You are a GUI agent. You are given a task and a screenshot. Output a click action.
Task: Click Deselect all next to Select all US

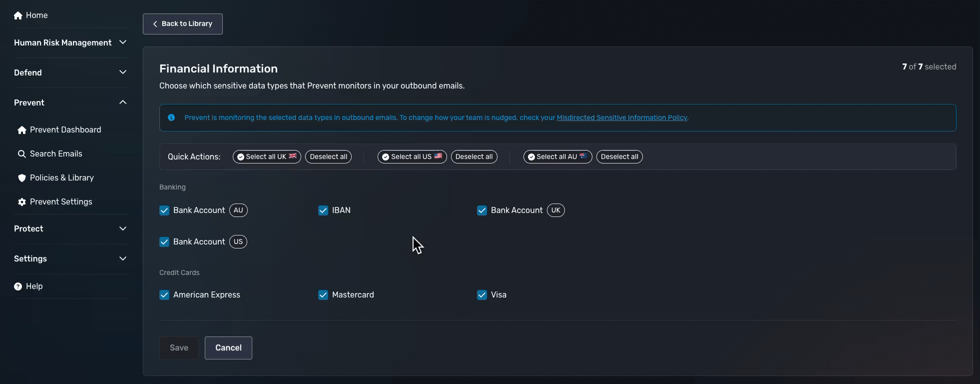[x=474, y=157]
